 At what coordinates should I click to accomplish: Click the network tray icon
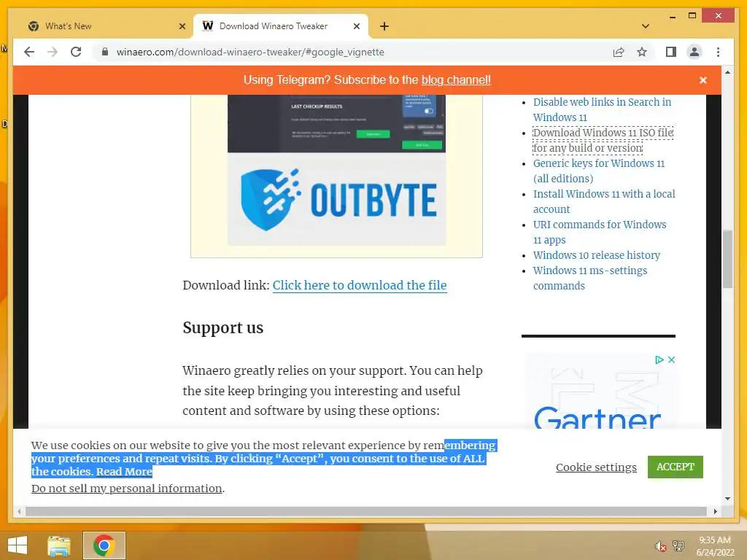[x=678, y=545]
